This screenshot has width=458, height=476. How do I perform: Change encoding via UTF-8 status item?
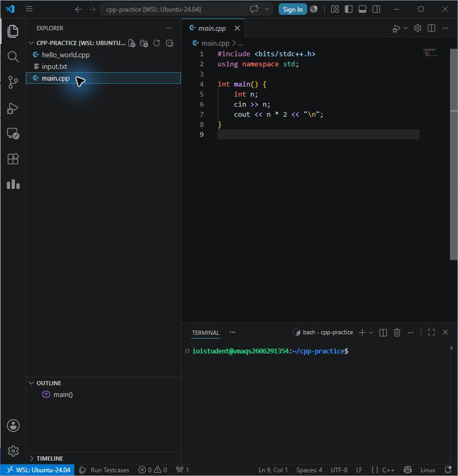(339, 470)
